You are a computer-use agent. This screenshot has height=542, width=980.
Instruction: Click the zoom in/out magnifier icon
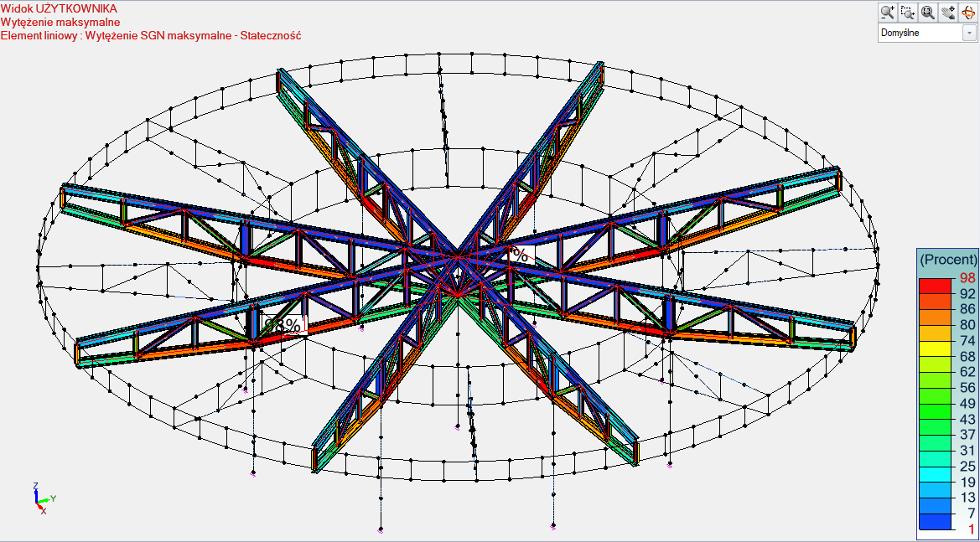tap(887, 13)
